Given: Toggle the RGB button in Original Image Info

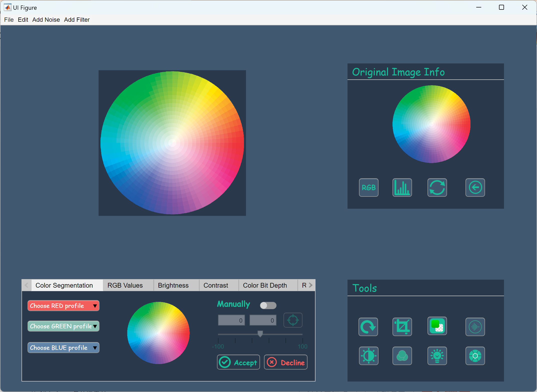Looking at the screenshot, I should coord(369,188).
